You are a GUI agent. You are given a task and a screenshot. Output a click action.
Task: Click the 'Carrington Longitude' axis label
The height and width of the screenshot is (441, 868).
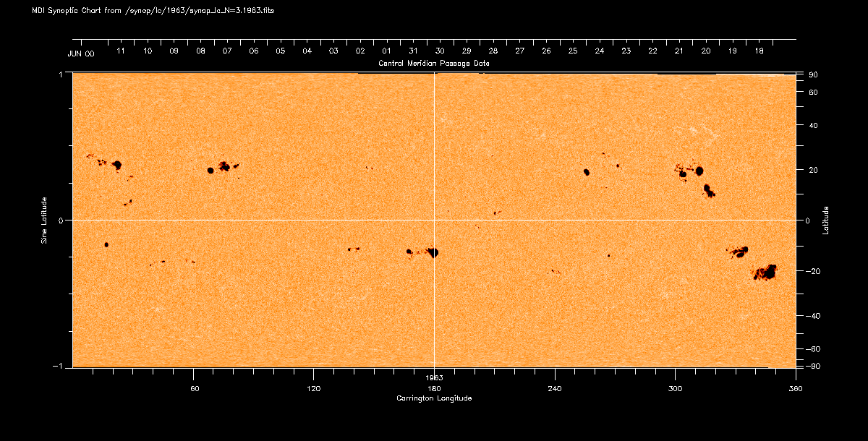pos(434,398)
